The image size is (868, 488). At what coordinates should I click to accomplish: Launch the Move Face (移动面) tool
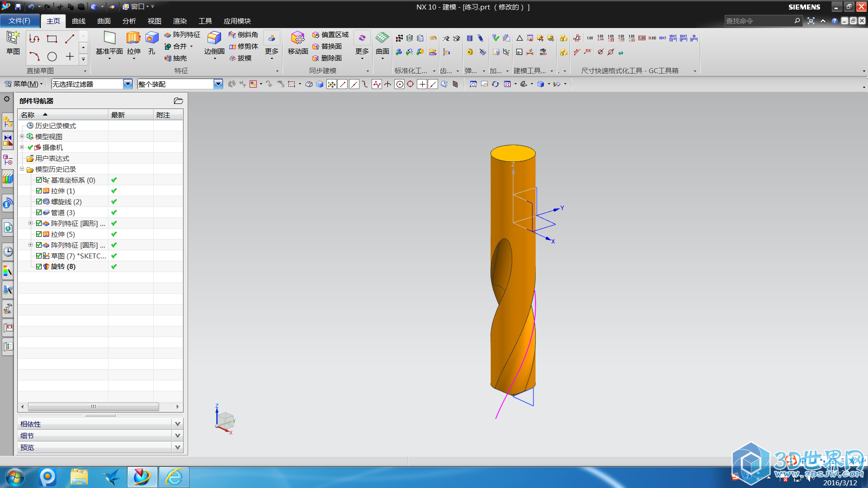tap(298, 42)
